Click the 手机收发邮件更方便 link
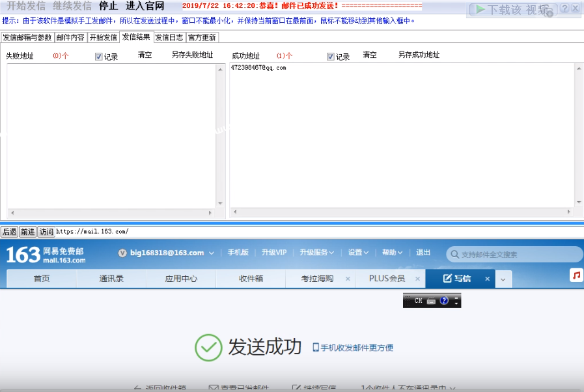The height and width of the screenshot is (392, 584). click(x=357, y=348)
